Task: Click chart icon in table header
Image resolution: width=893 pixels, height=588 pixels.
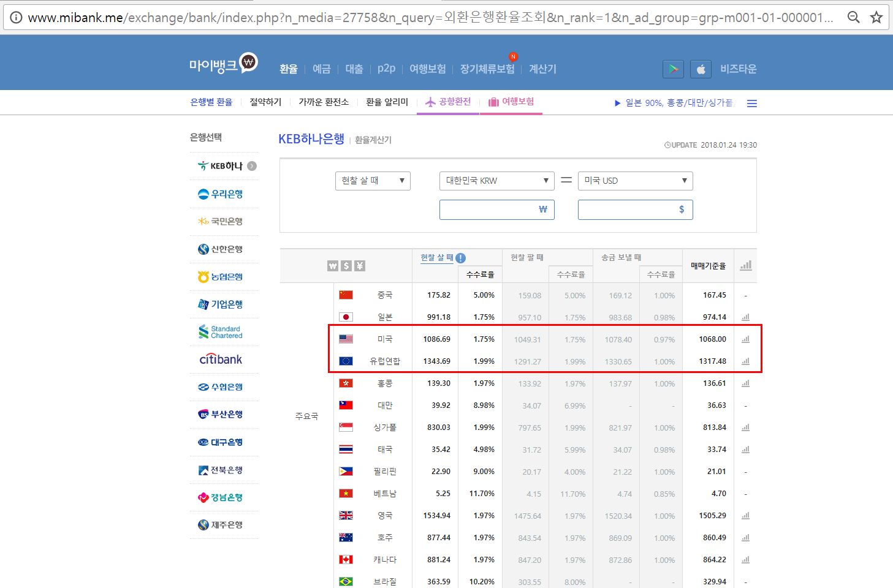Action: tap(746, 265)
